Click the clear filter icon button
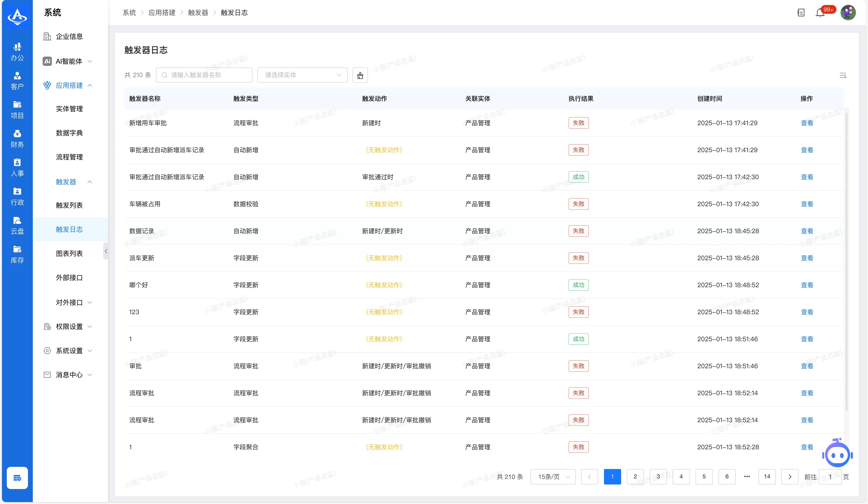The image size is (868, 504). [360, 75]
